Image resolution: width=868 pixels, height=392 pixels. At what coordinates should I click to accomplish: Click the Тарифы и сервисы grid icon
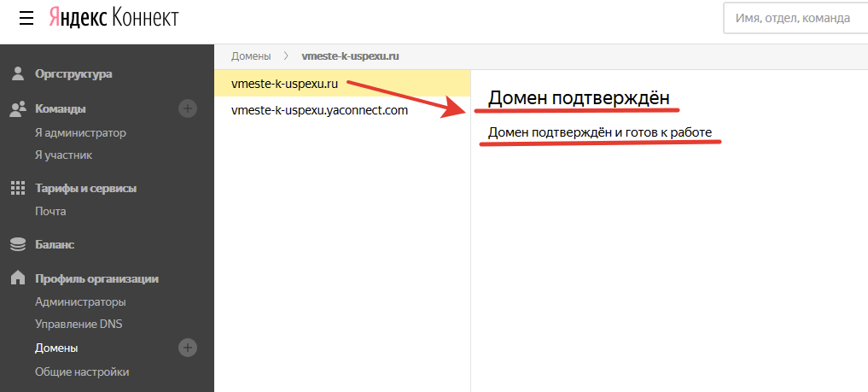[17, 188]
